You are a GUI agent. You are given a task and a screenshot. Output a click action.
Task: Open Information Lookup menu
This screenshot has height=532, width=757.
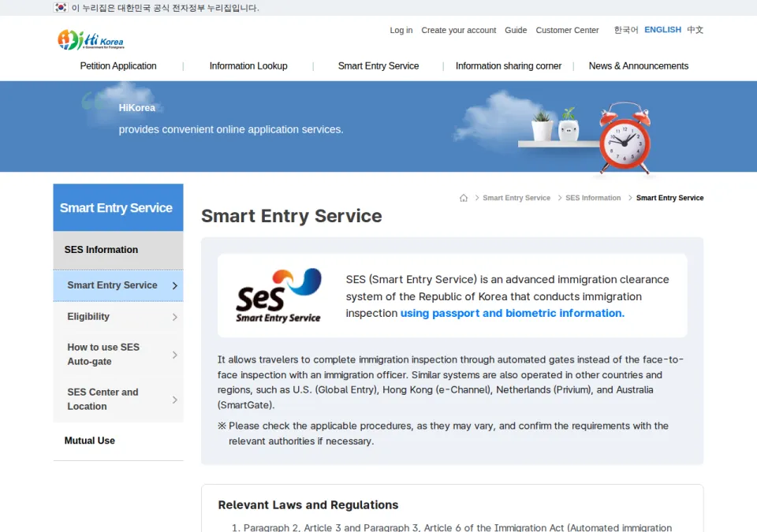tap(248, 65)
